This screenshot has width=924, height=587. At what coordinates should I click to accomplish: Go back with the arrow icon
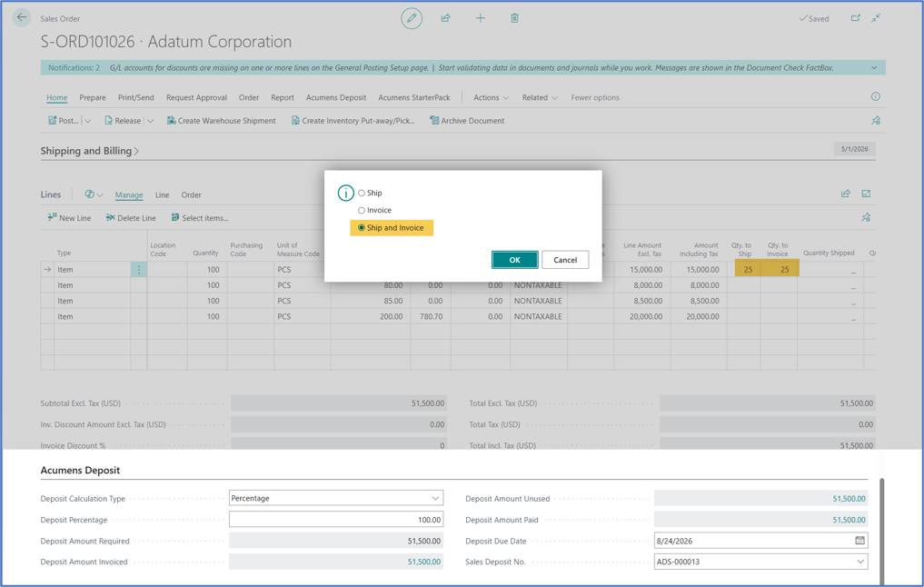tap(22, 17)
